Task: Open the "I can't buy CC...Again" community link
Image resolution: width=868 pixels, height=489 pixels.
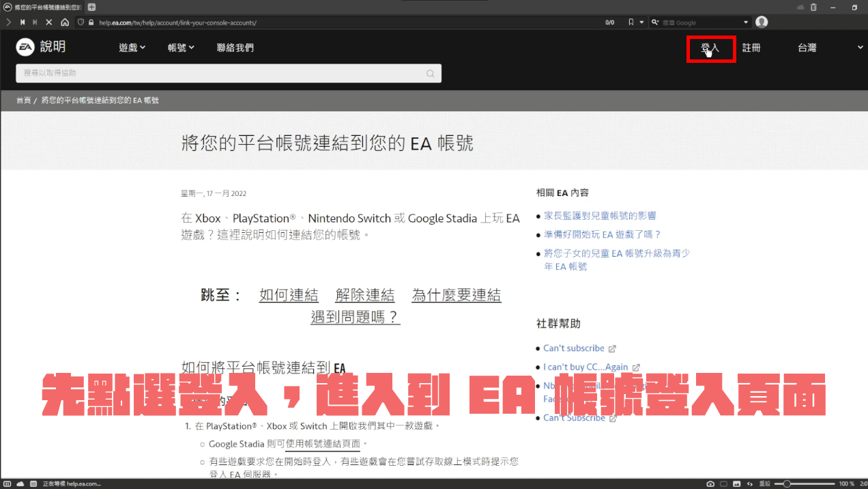Action: pyautogui.click(x=586, y=367)
